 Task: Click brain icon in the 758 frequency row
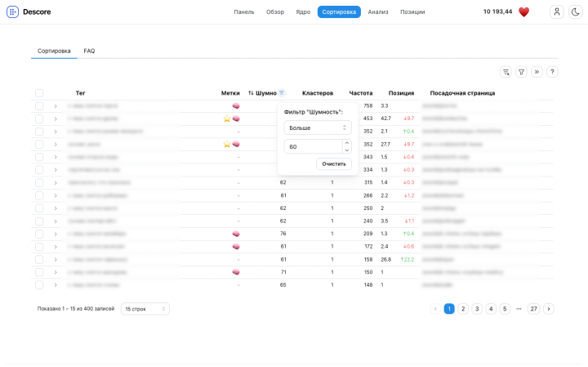pos(236,106)
